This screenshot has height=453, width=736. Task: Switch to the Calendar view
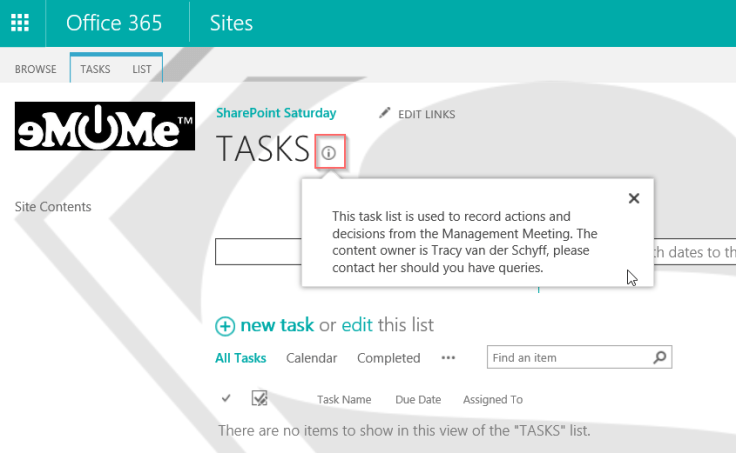click(x=311, y=358)
